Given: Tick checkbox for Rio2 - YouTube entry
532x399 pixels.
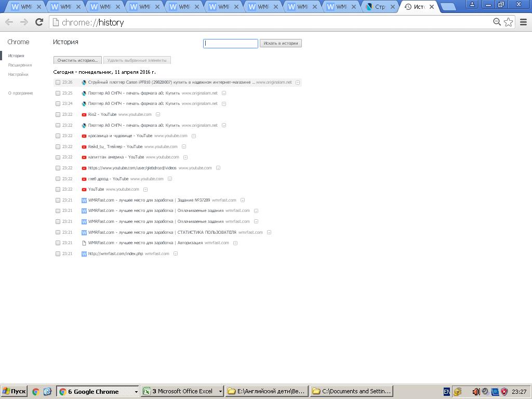Looking at the screenshot, I should pos(58,115).
